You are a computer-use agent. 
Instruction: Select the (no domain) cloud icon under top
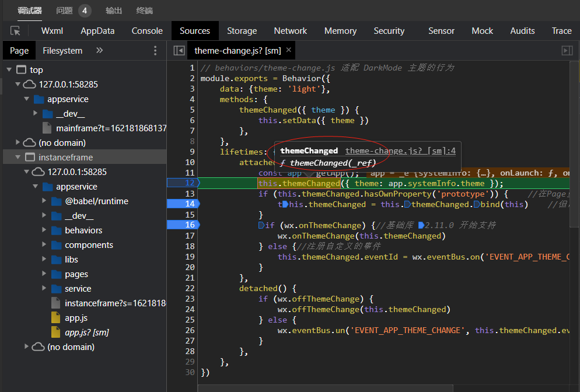tap(30, 143)
